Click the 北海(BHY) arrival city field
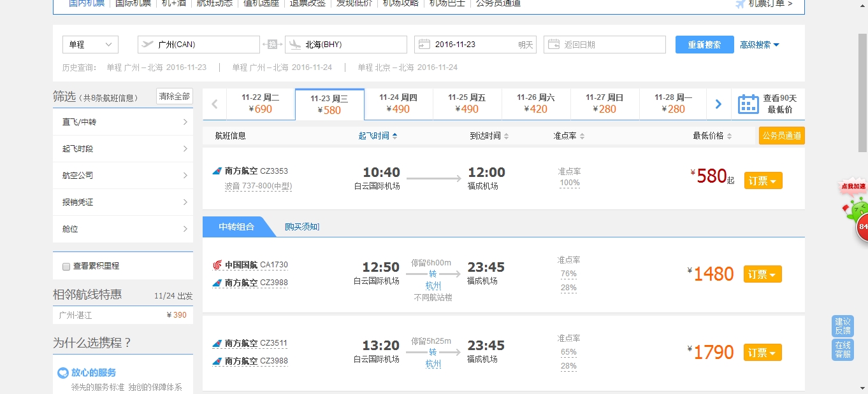This screenshot has height=394, width=868. [x=346, y=45]
